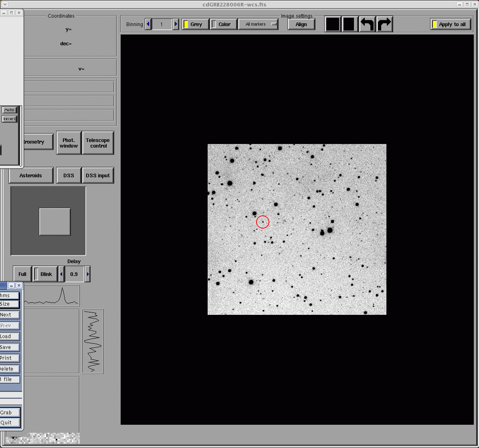Minimize the small side panel window
Image resolution: width=479 pixels, height=448 pixels.
click(x=11, y=286)
